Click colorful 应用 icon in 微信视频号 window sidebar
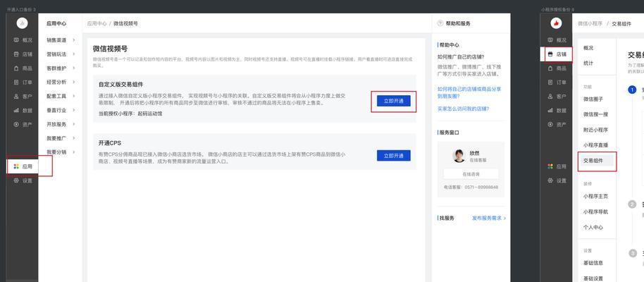644x282 pixels. click(x=16, y=166)
